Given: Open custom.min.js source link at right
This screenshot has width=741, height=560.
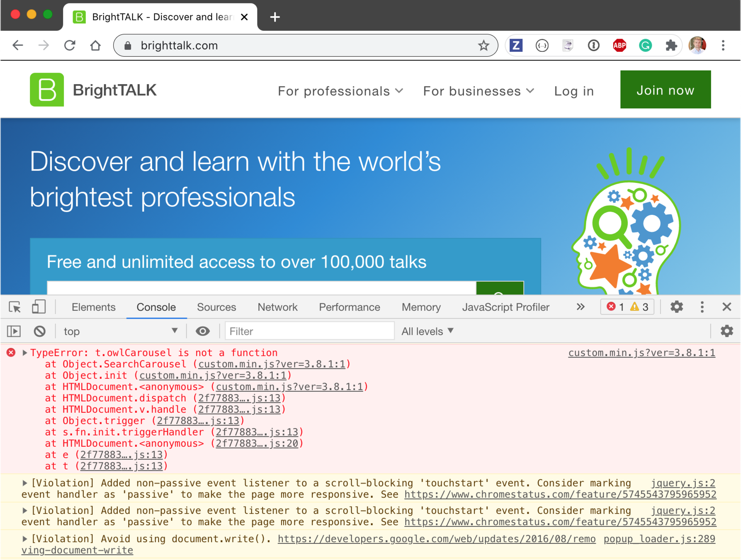Looking at the screenshot, I should pos(641,353).
